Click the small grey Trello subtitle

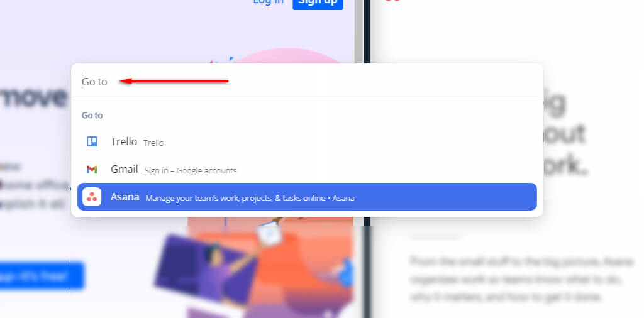(153, 143)
